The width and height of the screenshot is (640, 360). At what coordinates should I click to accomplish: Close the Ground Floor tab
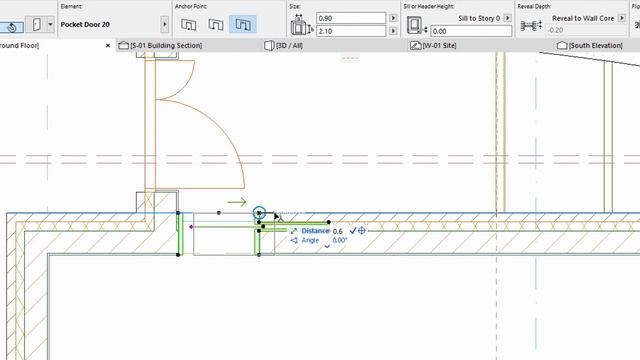click(108, 45)
